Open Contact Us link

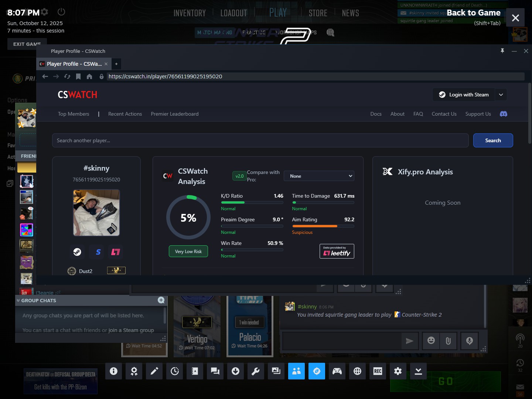click(x=444, y=114)
